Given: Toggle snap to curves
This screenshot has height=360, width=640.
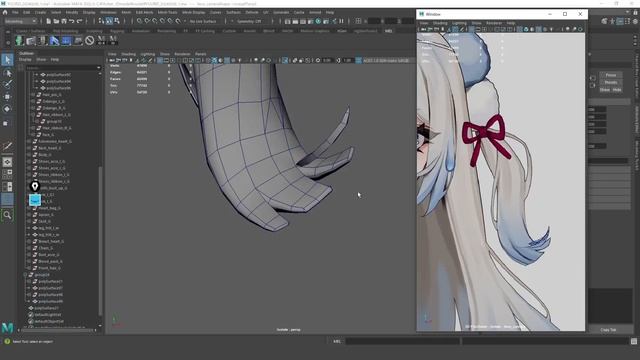Looking at the screenshot, I should 147,21.
